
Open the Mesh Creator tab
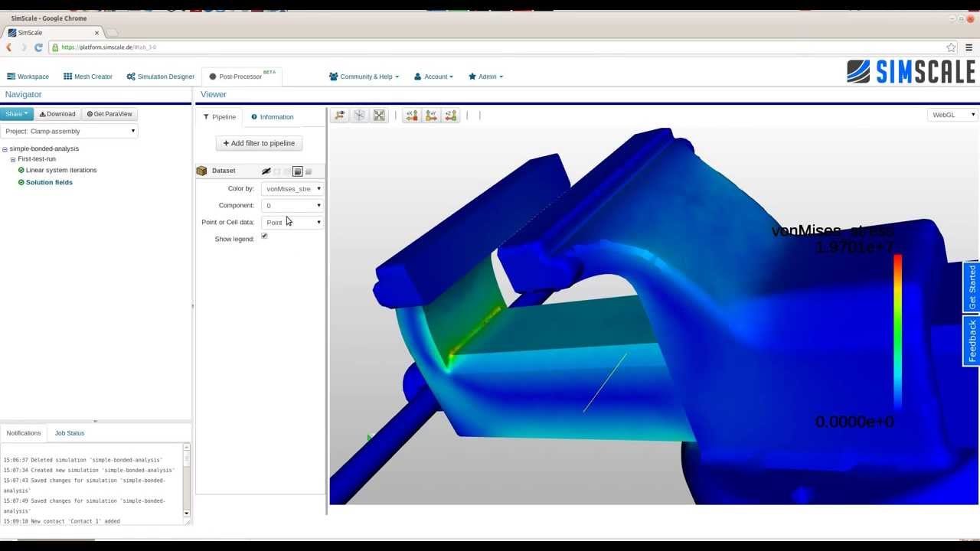(88, 77)
